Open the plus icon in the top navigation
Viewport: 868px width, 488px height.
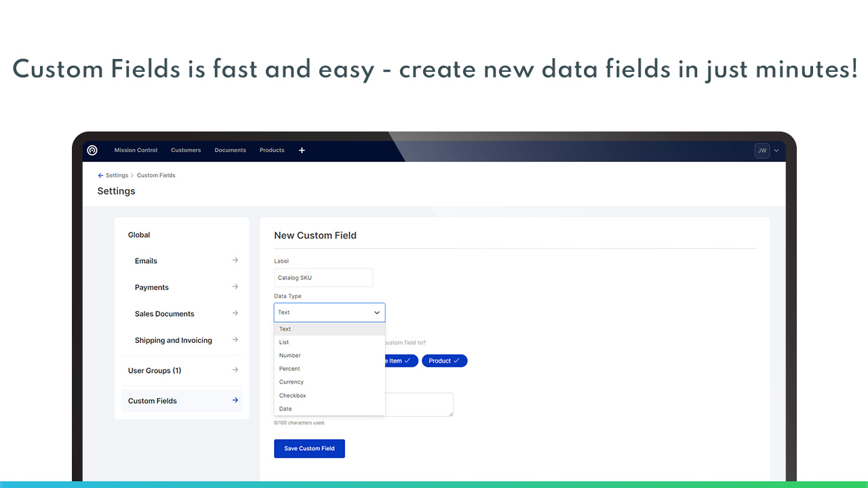tap(302, 150)
